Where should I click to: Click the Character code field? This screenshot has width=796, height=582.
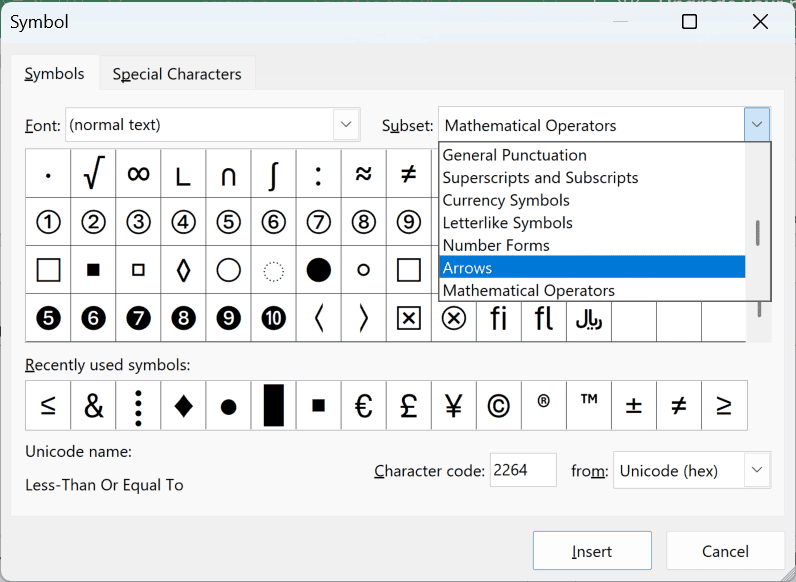click(x=523, y=470)
